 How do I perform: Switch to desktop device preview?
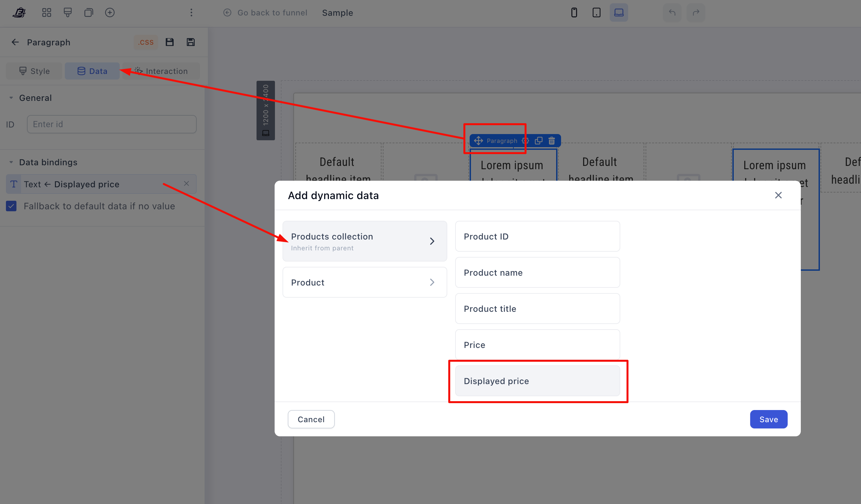[x=619, y=12]
